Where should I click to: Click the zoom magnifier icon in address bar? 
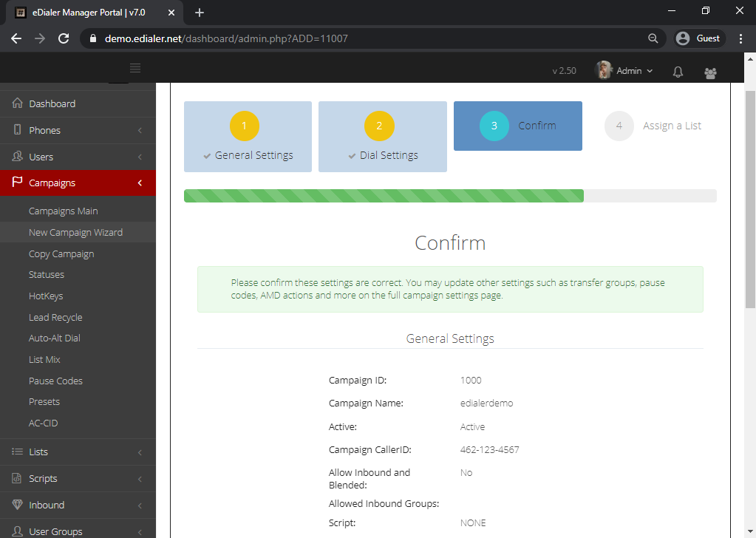pos(653,38)
